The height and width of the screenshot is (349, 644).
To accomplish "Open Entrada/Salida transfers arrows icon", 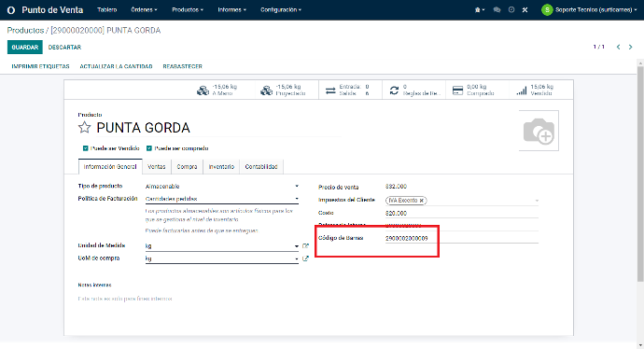I will [x=330, y=91].
